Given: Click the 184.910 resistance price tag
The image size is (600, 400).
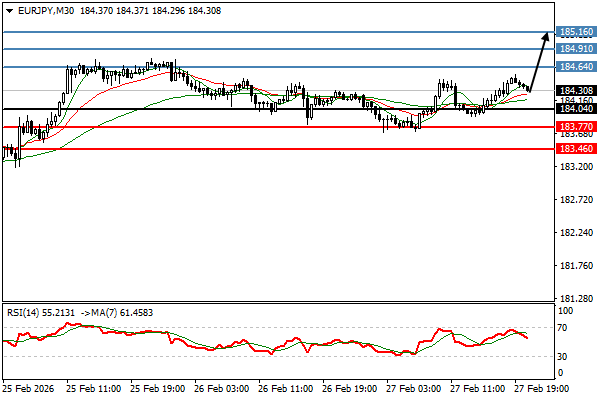Looking at the screenshot, I should (575, 48).
